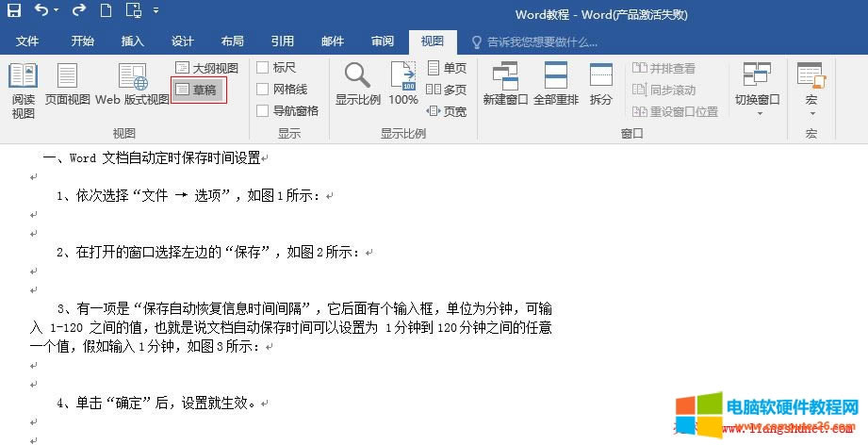Select 多页 multiple pages view
This screenshot has width=868, height=445.
point(446,90)
